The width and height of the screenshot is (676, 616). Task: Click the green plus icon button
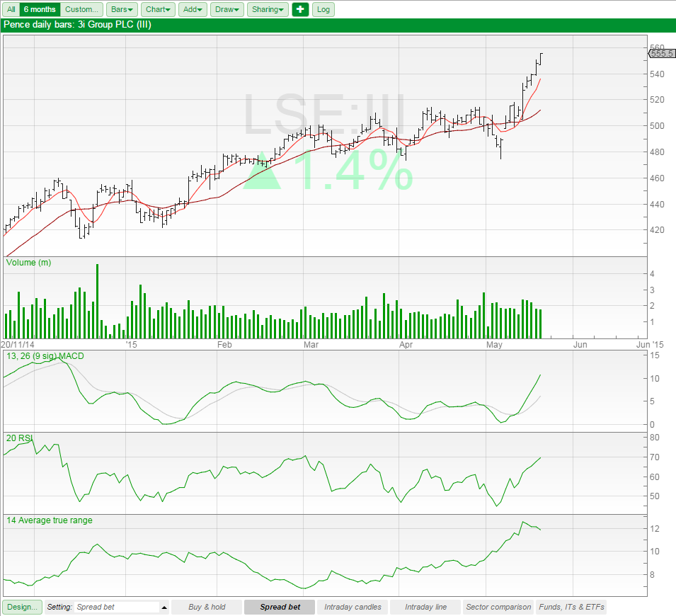click(300, 9)
